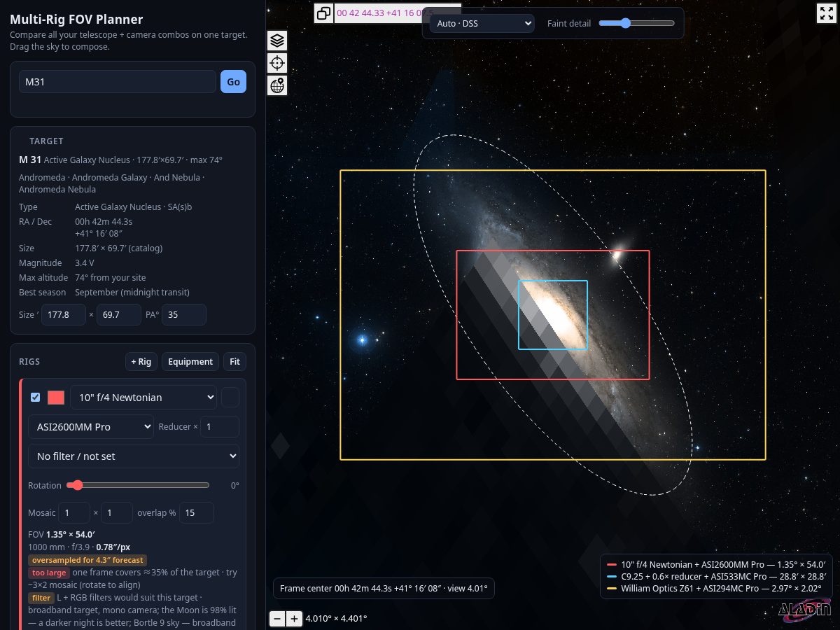Viewport: 840px width, 630px height.
Task: Click the Go search button
Action: (233, 82)
